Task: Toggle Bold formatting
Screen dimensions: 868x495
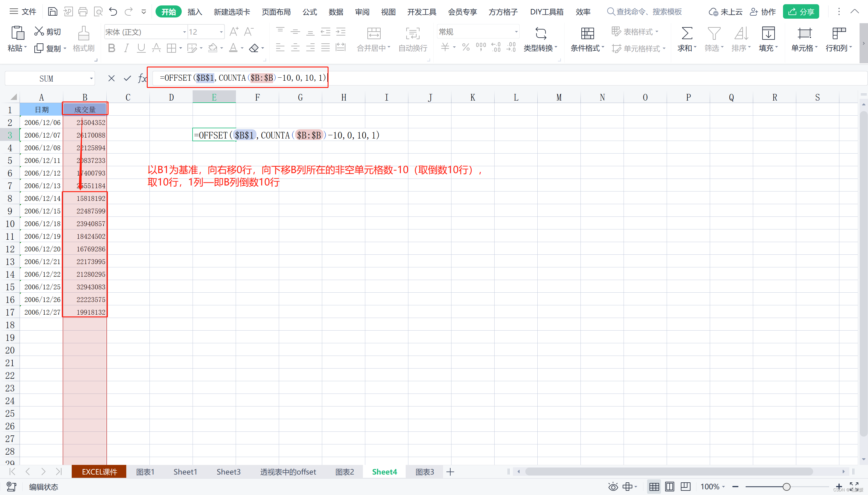Action: (x=111, y=48)
